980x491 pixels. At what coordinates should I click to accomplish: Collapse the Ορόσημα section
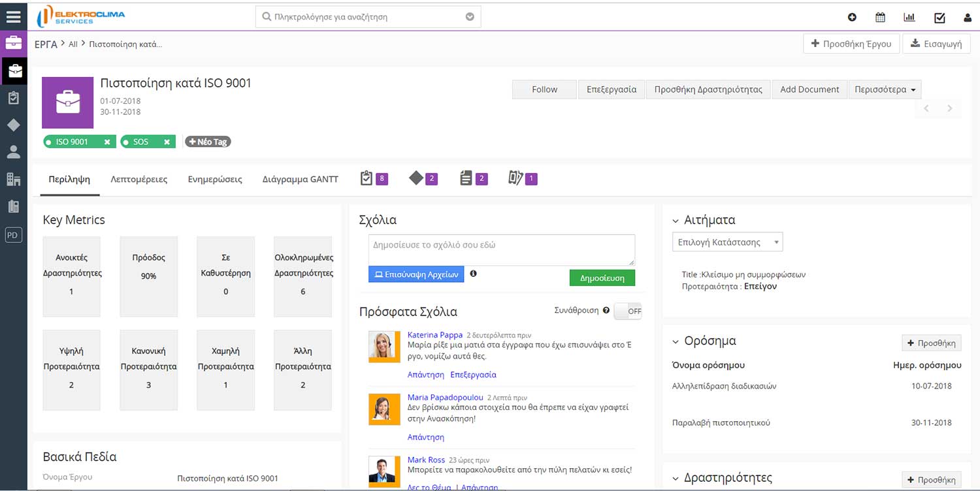click(676, 341)
